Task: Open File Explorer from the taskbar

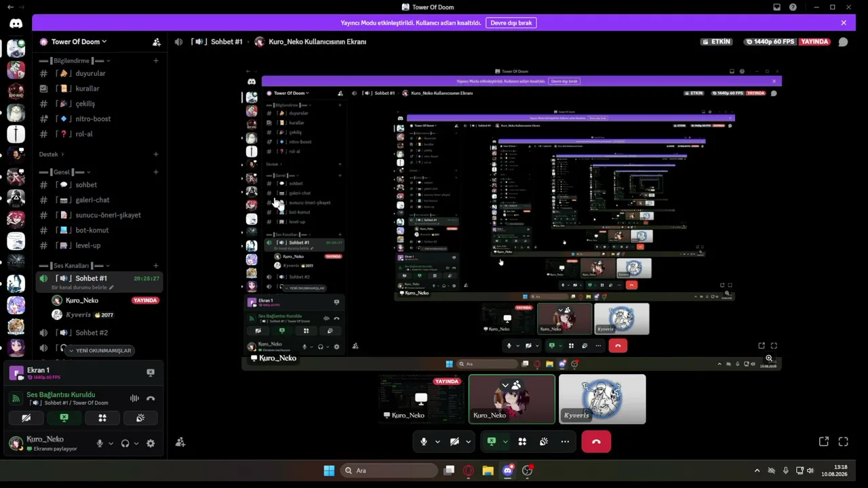Action: click(488, 470)
